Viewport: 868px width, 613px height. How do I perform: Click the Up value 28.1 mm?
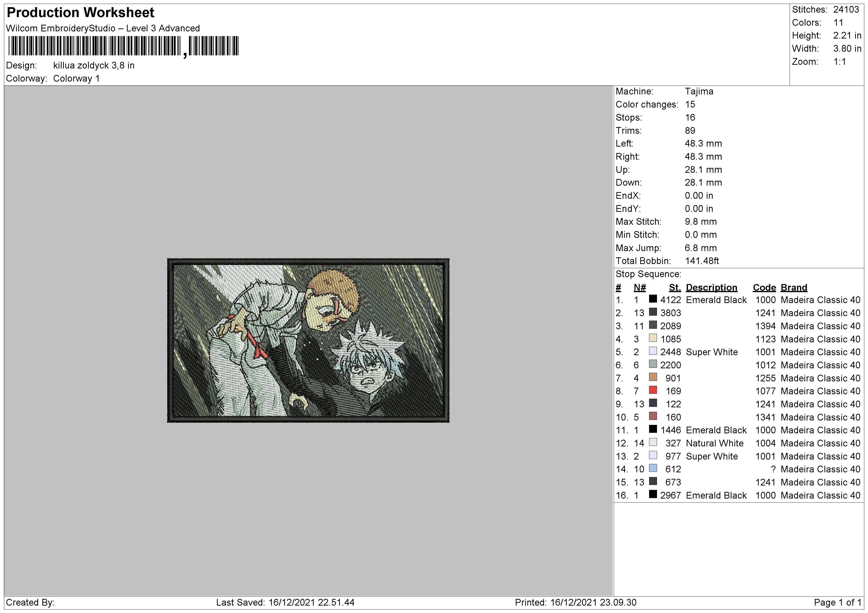click(x=703, y=170)
